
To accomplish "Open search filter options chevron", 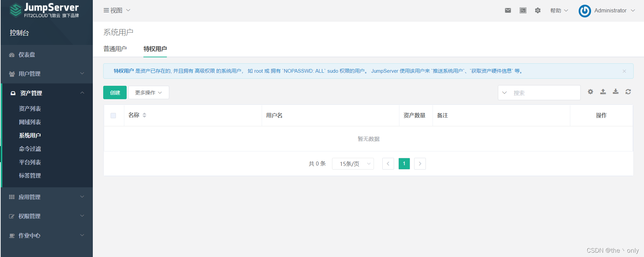I will coord(505,93).
